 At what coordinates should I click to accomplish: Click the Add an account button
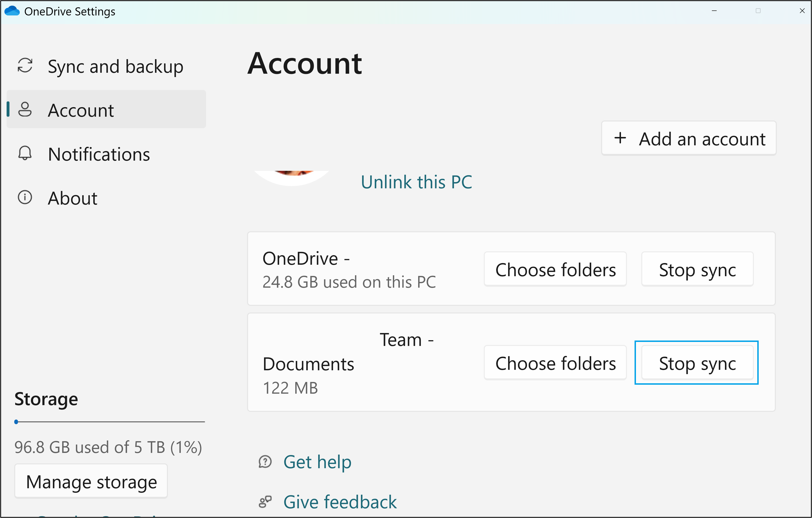click(x=689, y=138)
